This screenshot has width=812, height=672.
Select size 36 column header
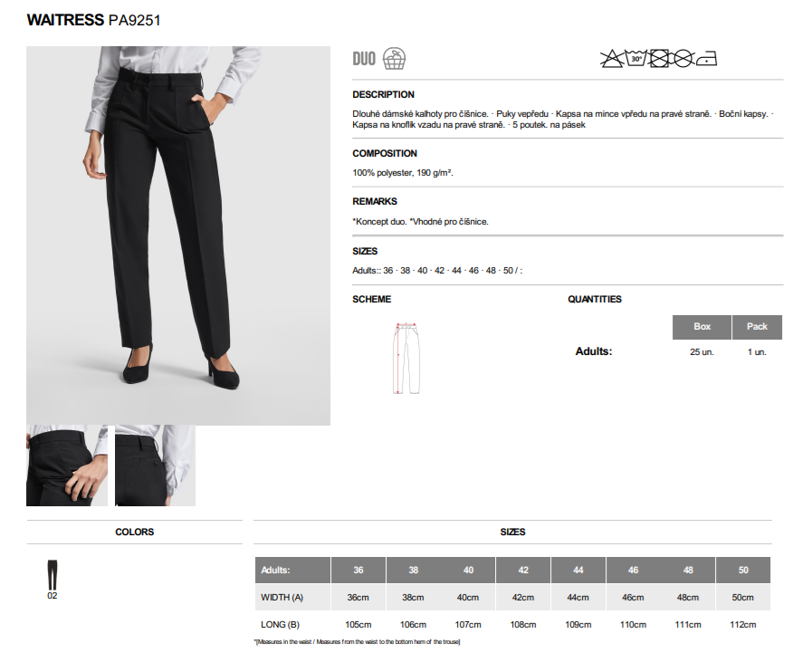pyautogui.click(x=358, y=570)
